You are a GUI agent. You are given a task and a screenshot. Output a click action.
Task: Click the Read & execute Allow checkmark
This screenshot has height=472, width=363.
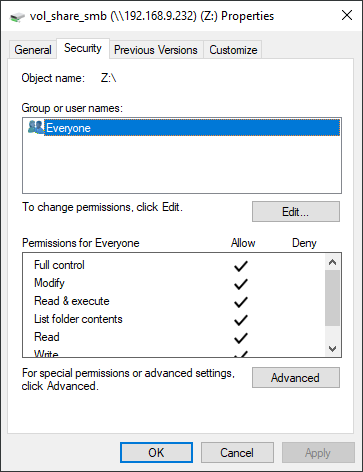[241, 302]
